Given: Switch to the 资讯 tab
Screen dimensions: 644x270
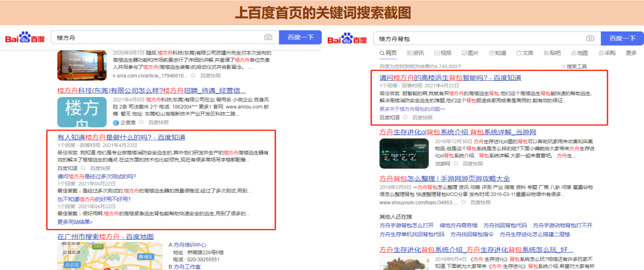Looking at the screenshot, I should coord(414,53).
